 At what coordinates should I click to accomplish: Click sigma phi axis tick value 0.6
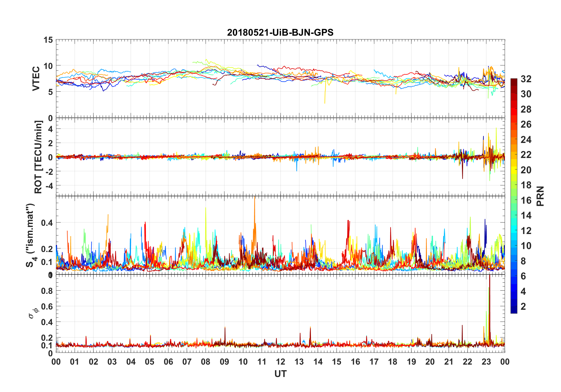tap(47, 307)
